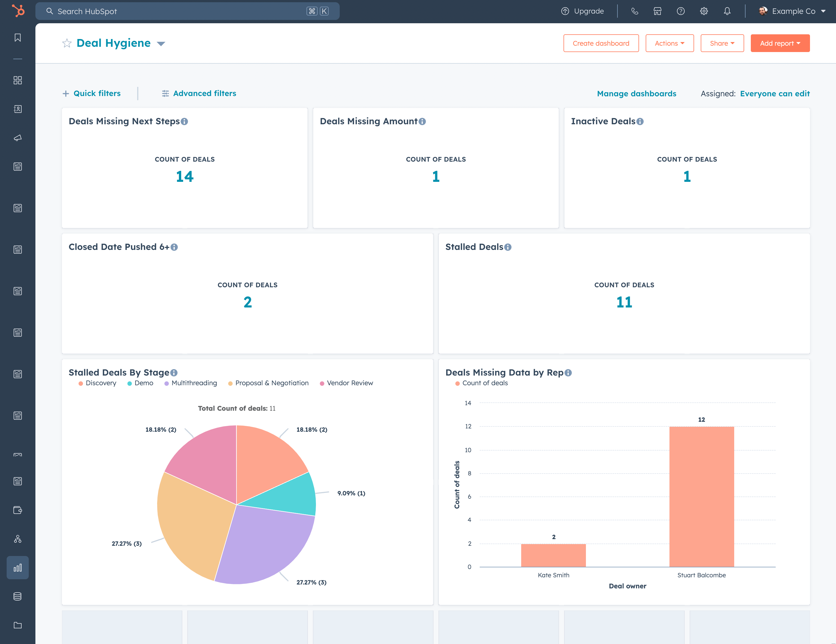Open the bookmarks icon in sidebar
This screenshot has width=836, height=644.
coord(18,38)
